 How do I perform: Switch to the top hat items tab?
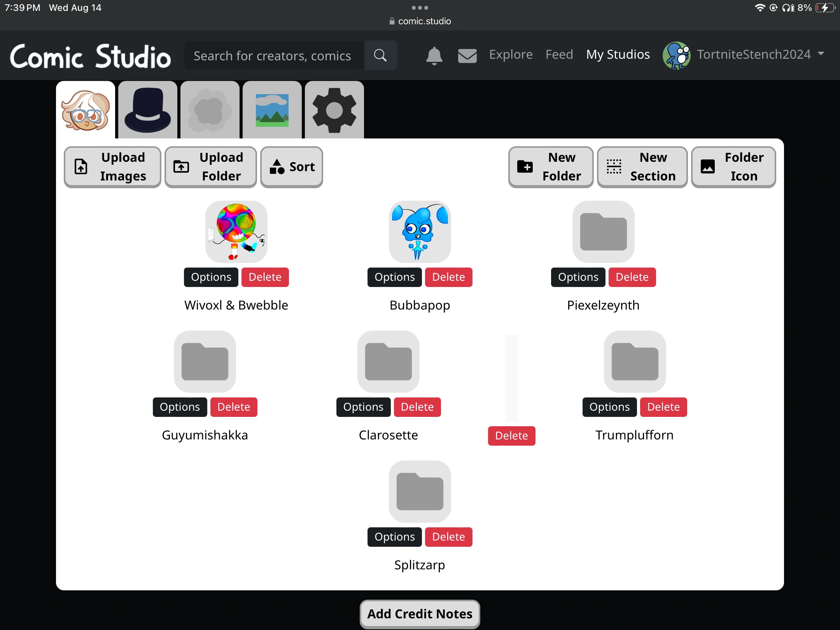click(148, 110)
